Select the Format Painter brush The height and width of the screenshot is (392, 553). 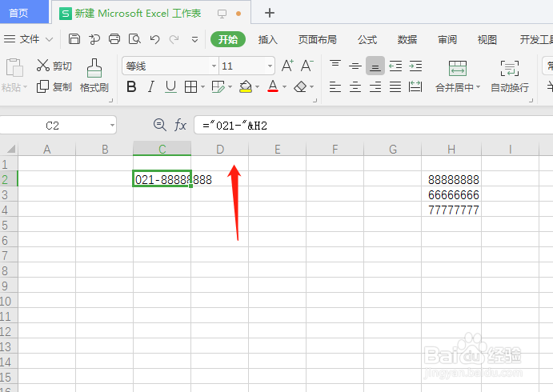click(x=94, y=68)
